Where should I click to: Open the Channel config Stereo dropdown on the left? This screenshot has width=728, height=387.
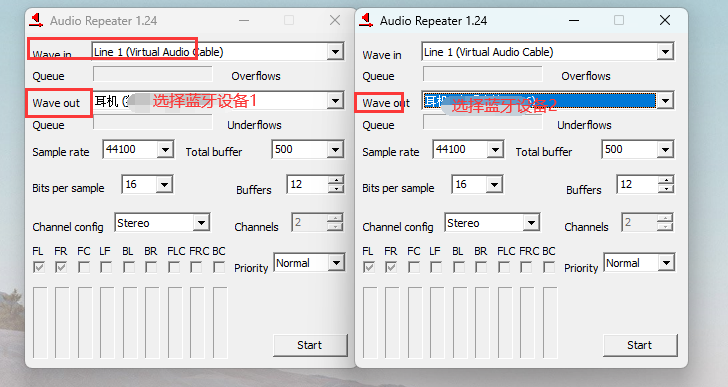[x=201, y=223]
